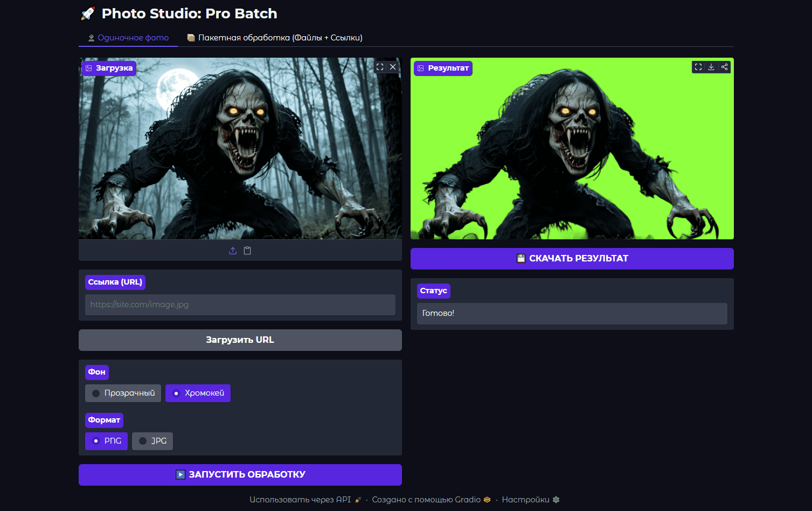Expand the upload image to fullscreen
Screen dimensions: 812x511
380,67
